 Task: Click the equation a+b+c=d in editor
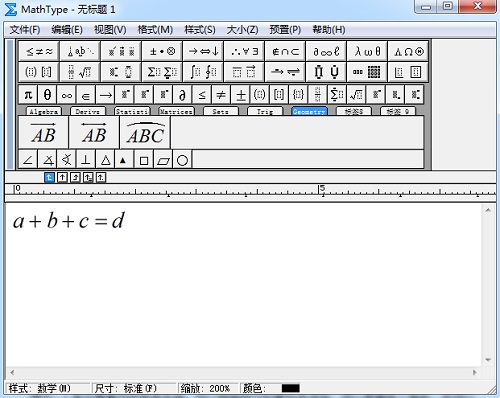coord(69,220)
